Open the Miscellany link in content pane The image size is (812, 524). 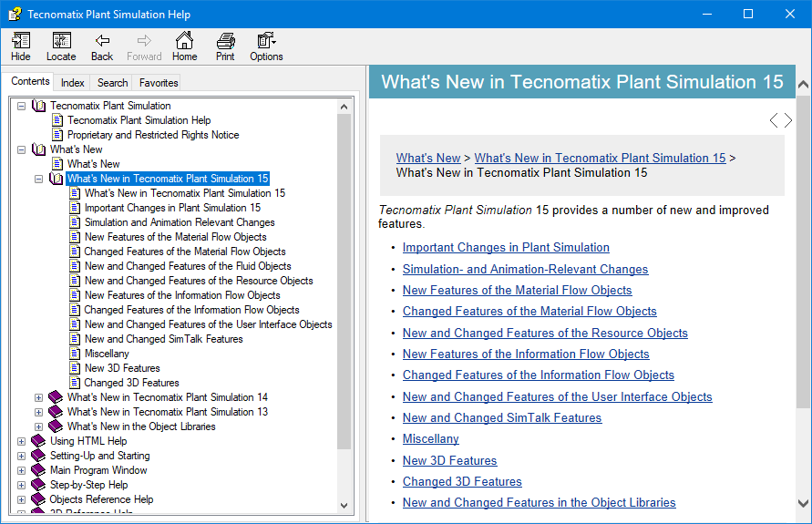coord(431,438)
